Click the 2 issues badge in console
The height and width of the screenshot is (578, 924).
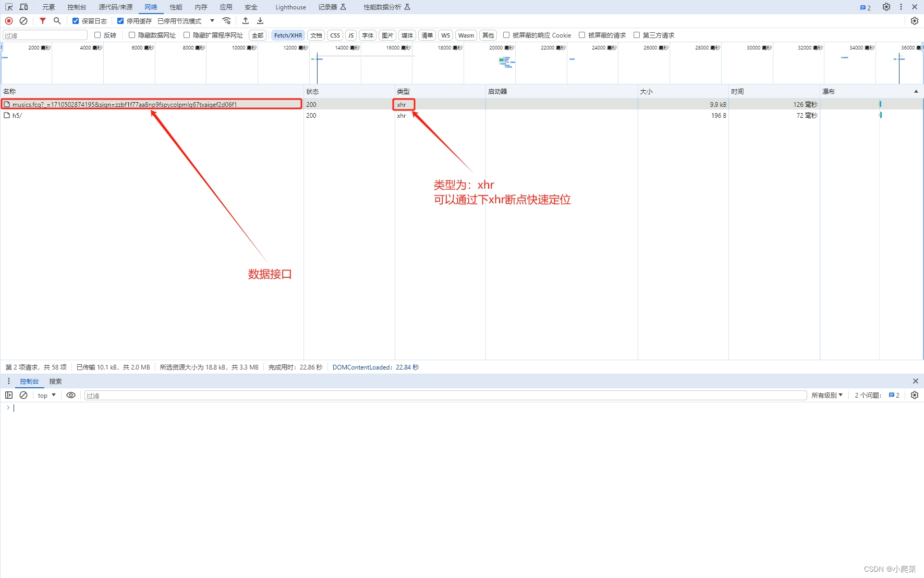[894, 395]
